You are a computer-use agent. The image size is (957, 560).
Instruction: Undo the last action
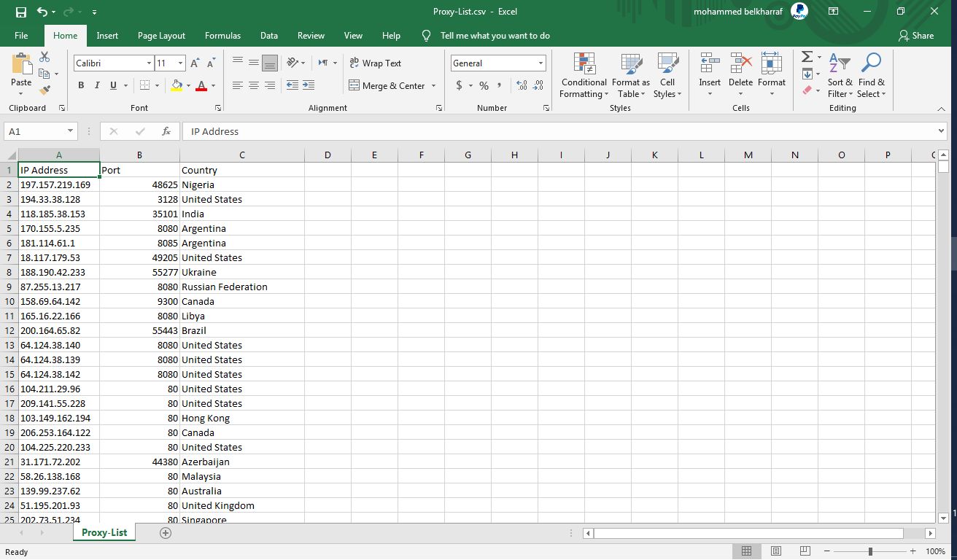pyautogui.click(x=42, y=12)
